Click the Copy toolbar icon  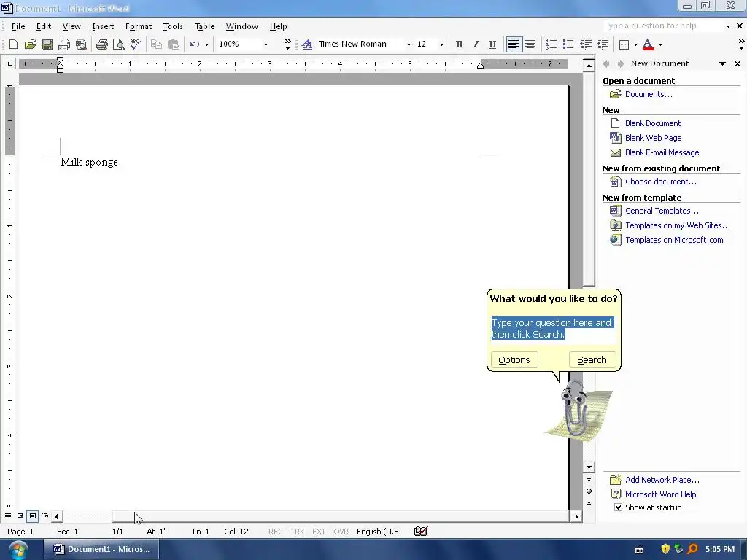point(156,44)
